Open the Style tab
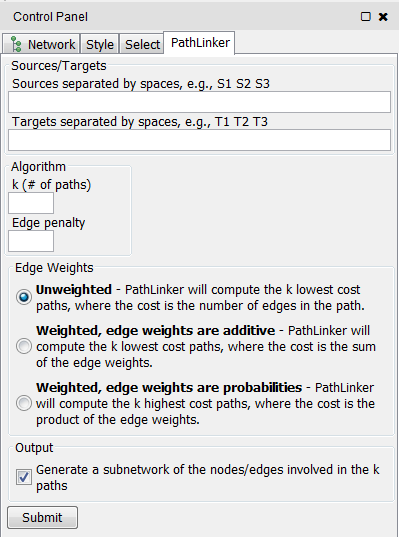 point(100,44)
